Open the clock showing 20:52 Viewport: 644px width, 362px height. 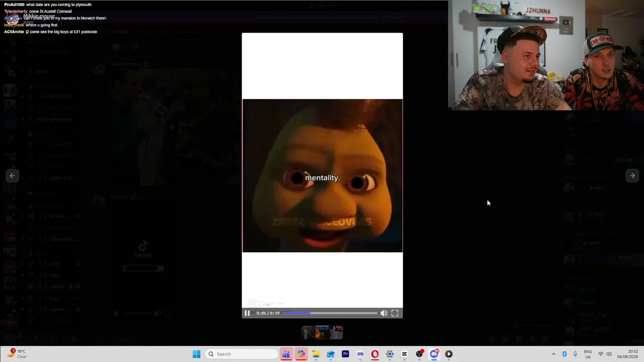coord(627,354)
